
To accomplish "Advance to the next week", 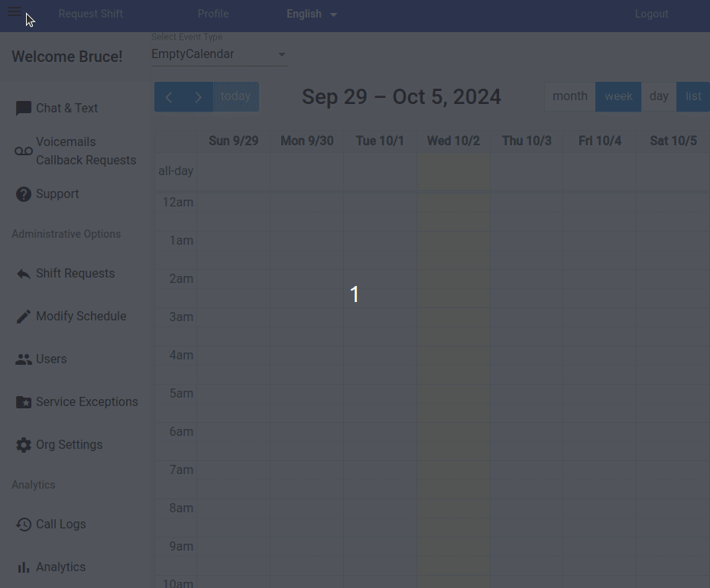I will coord(198,97).
